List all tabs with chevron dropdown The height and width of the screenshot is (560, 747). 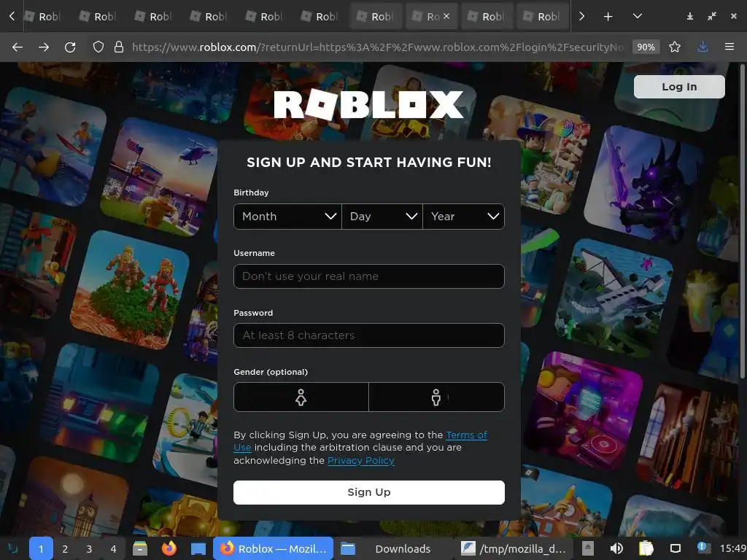[x=638, y=17]
